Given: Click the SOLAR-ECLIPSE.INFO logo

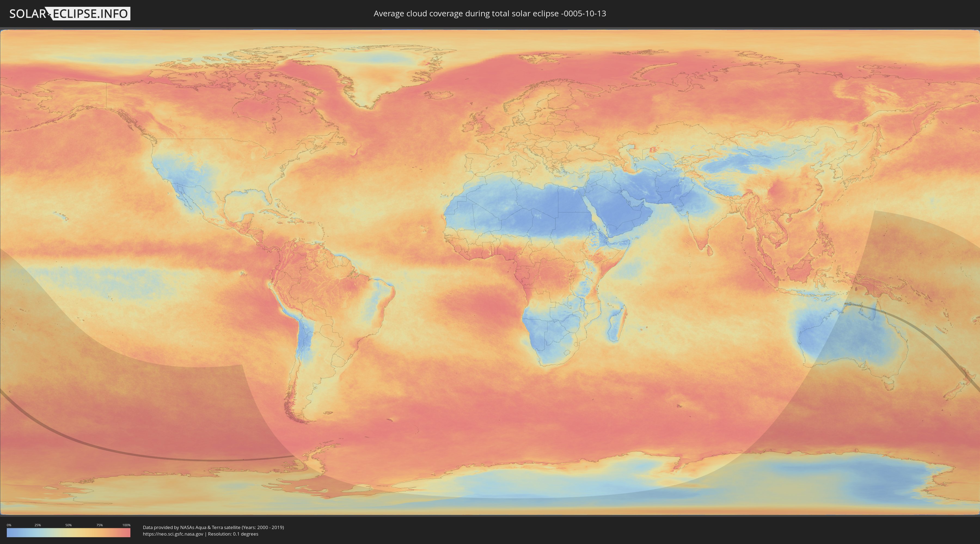Looking at the screenshot, I should tap(70, 14).
